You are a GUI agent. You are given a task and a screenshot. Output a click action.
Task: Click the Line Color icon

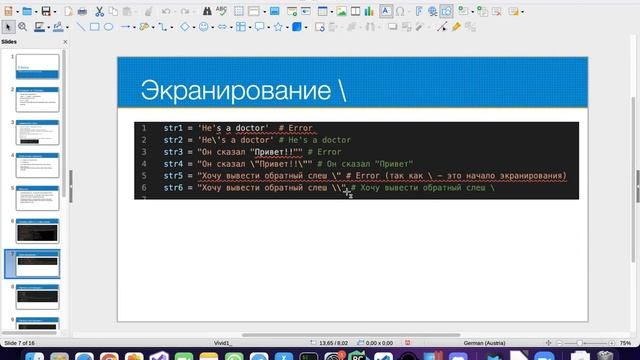[x=39, y=27]
